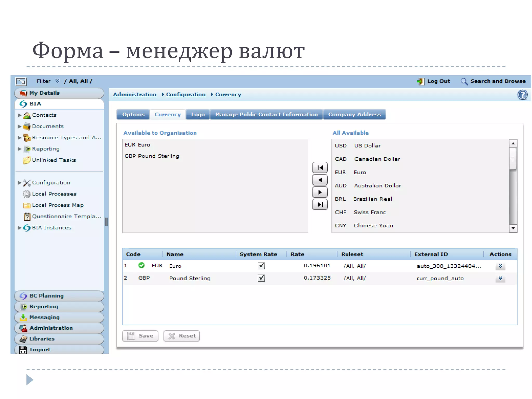Screen dimensions: 532x399
Task: Click the single right arrow transfer button
Action: tap(320, 192)
